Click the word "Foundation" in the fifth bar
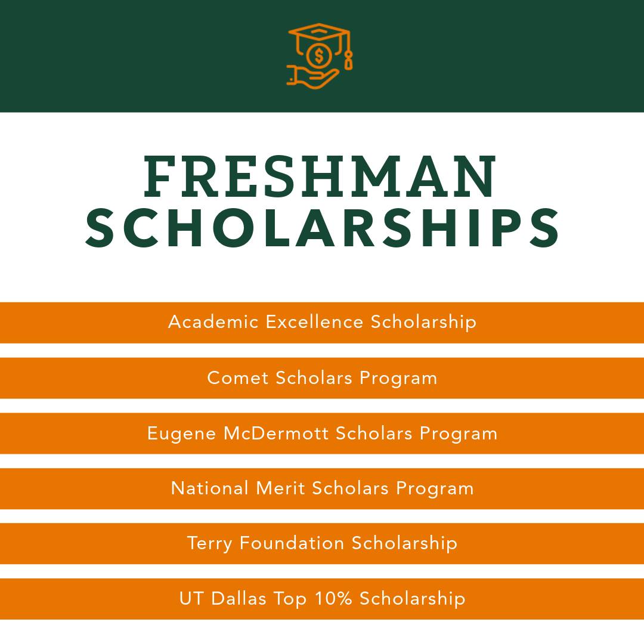The image size is (644, 644). click(x=292, y=543)
